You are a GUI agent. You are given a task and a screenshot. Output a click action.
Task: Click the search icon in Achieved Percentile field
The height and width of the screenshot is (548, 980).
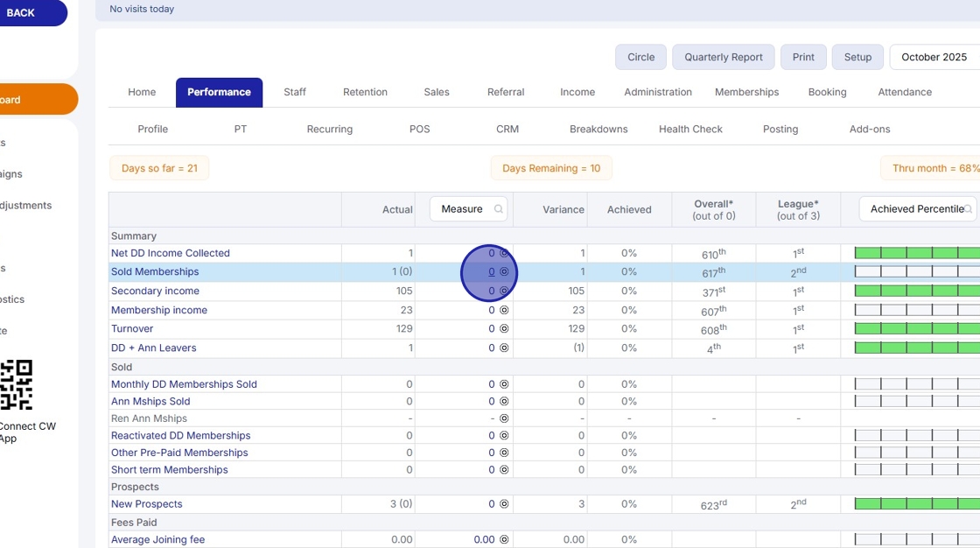[968, 209]
